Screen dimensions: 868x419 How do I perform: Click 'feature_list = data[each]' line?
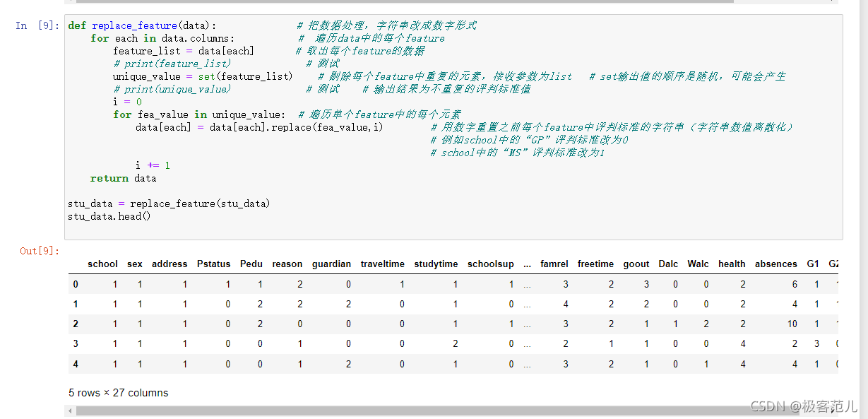tap(183, 51)
